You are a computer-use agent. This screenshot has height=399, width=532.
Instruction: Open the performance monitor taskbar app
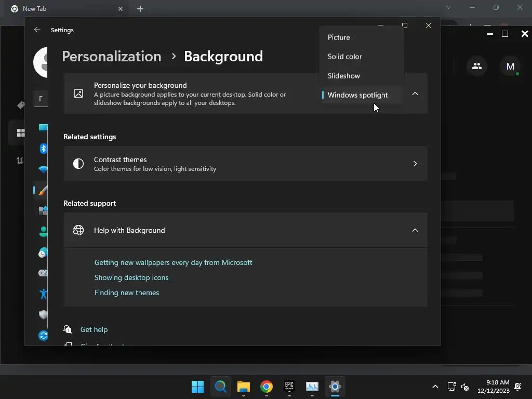[312, 387]
